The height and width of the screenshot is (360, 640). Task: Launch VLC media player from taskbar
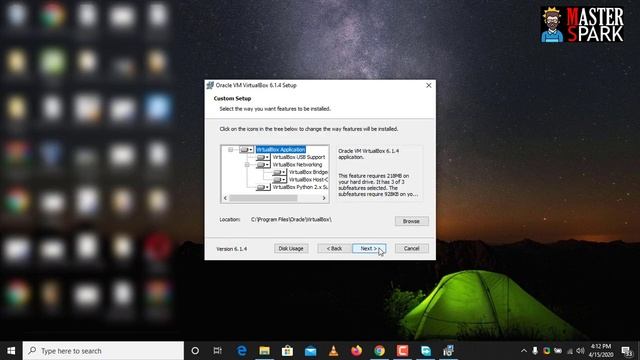[333, 351]
